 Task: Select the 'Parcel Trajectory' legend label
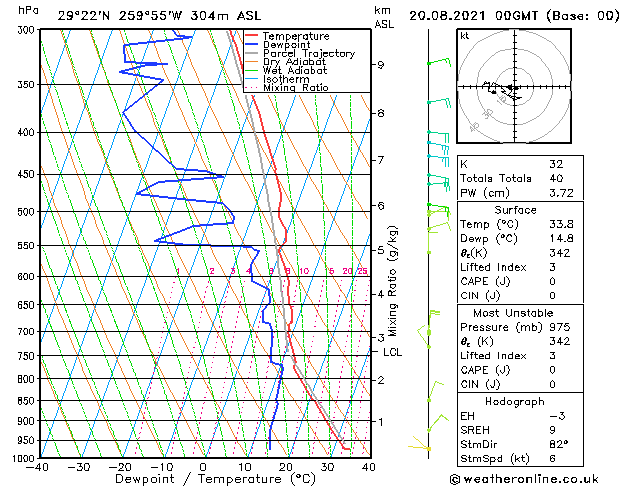coord(309,53)
